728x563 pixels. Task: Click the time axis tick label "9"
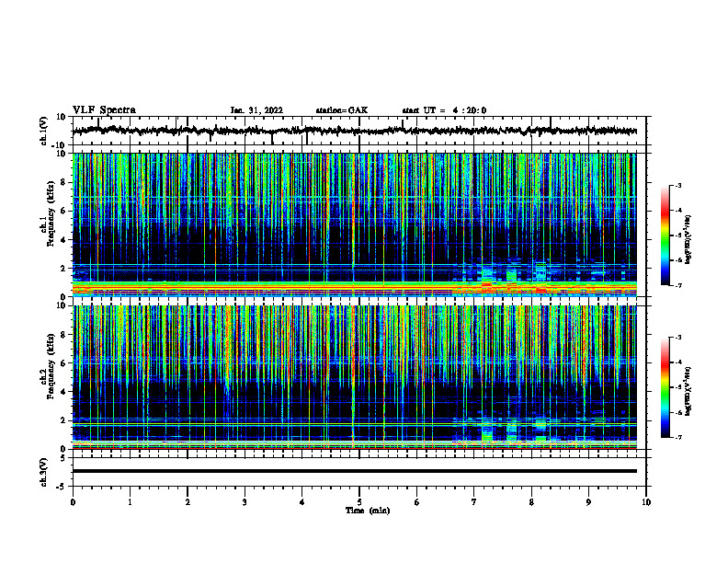pyautogui.click(x=588, y=502)
